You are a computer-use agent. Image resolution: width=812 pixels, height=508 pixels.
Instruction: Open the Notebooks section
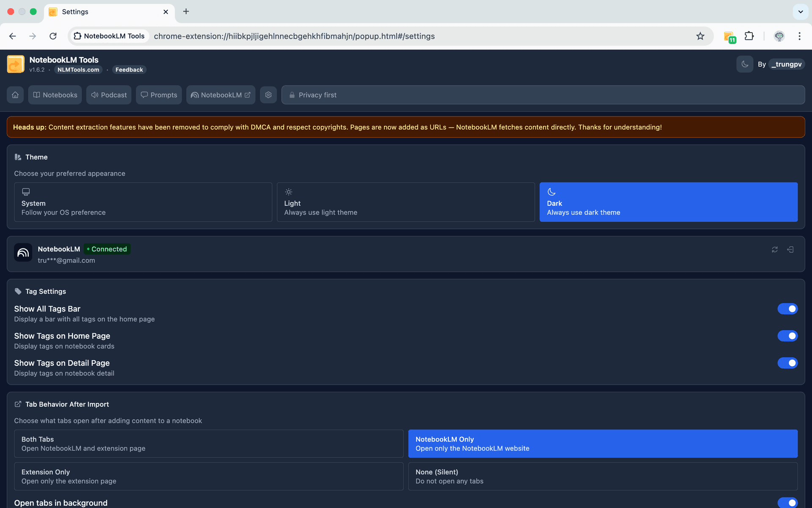click(x=55, y=95)
